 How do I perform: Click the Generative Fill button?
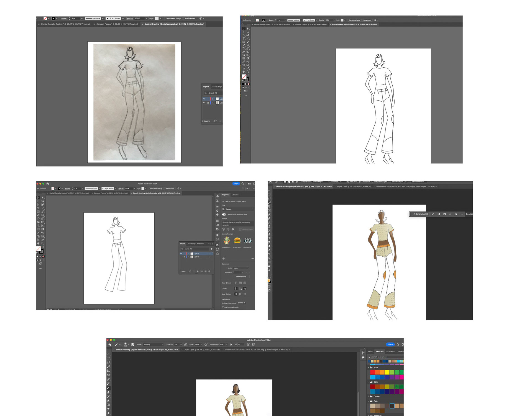(420, 214)
